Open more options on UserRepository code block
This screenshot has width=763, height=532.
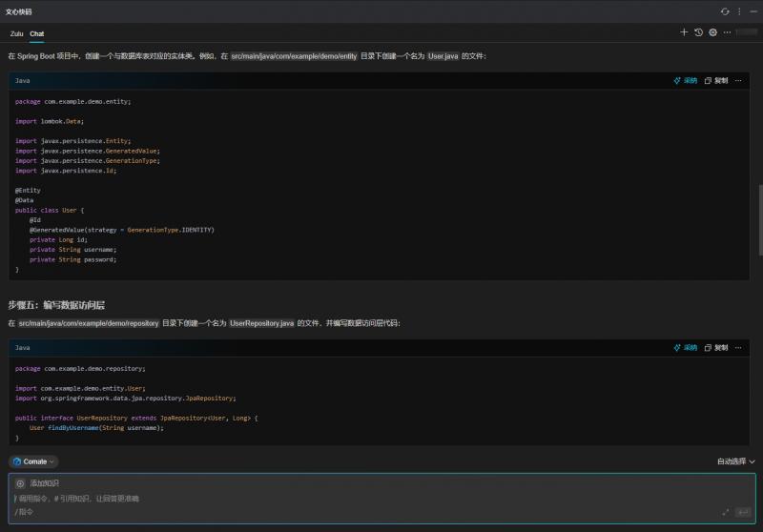tap(738, 348)
